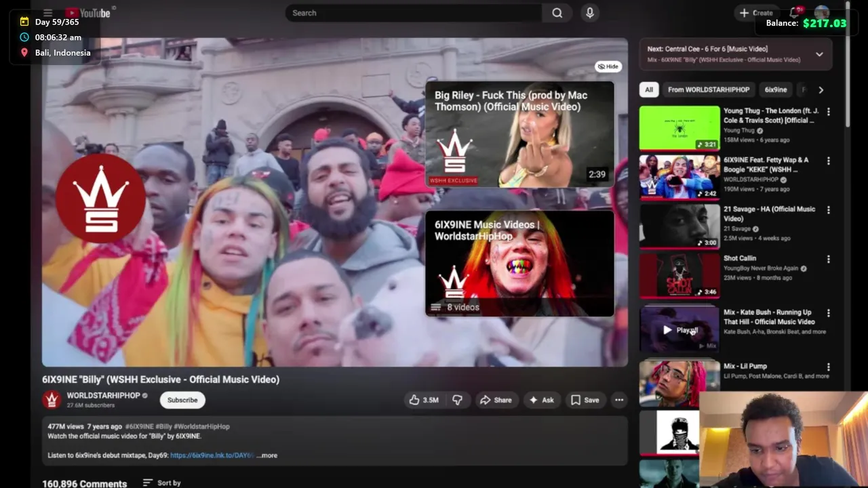Click the #6IX9INE hashtag

[140, 426]
